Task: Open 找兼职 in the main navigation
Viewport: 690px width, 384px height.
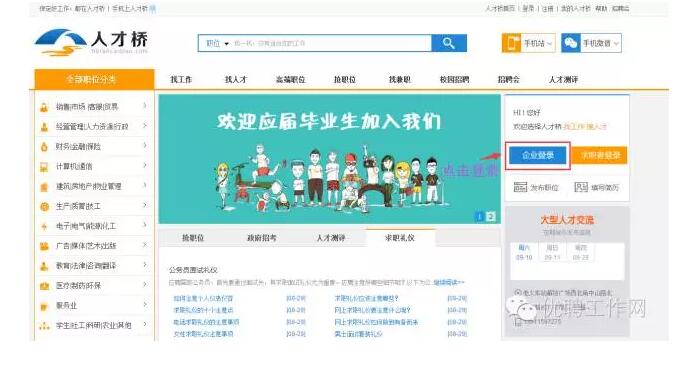Action: tap(400, 80)
